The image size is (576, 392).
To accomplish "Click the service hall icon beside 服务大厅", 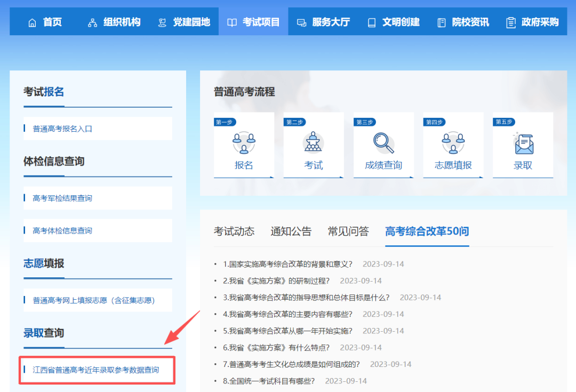I will point(301,23).
